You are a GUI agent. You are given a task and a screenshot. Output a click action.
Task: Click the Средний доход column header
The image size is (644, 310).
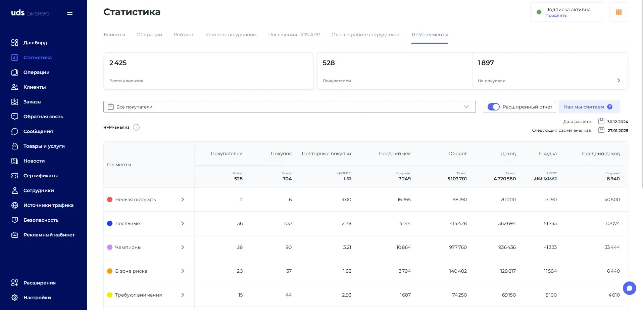click(601, 153)
